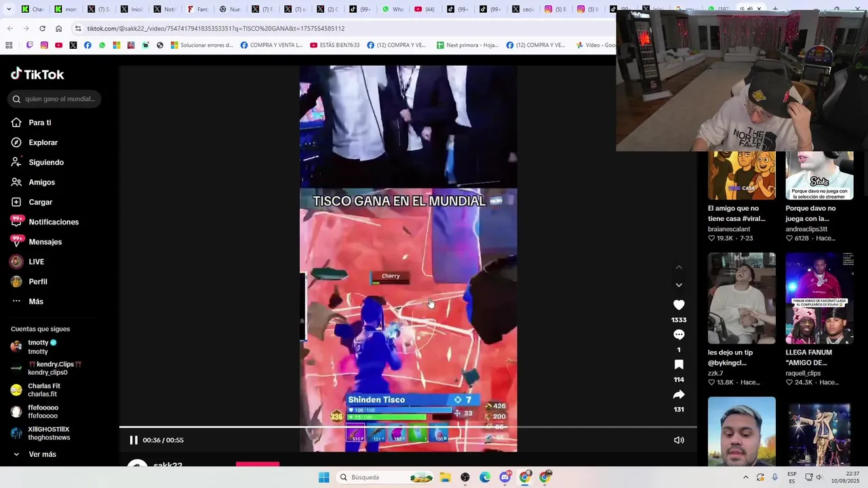Open 'les dejo un tip' video thumbnail
Screen dimensions: 868x488
742,298
